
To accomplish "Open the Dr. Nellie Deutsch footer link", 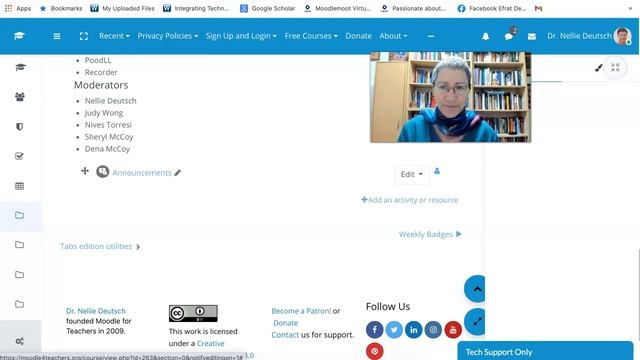I will [96, 311].
